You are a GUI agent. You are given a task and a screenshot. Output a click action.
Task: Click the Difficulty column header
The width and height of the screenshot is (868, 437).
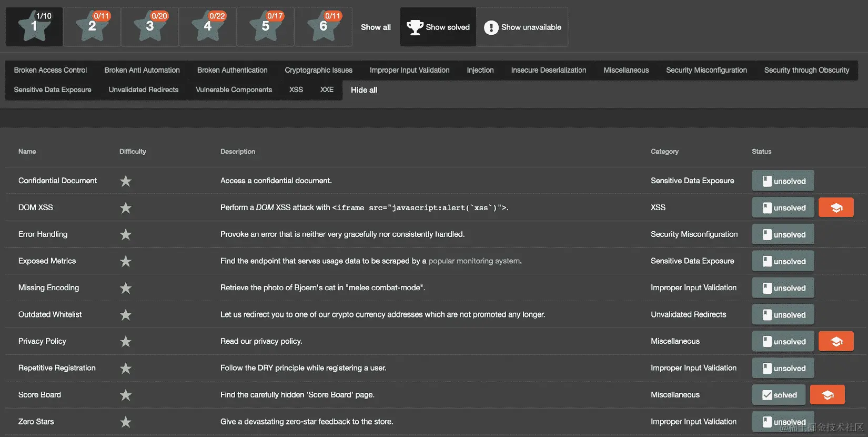coord(133,151)
